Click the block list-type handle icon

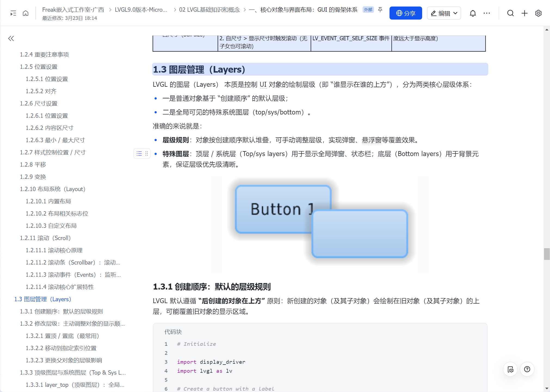(139, 154)
